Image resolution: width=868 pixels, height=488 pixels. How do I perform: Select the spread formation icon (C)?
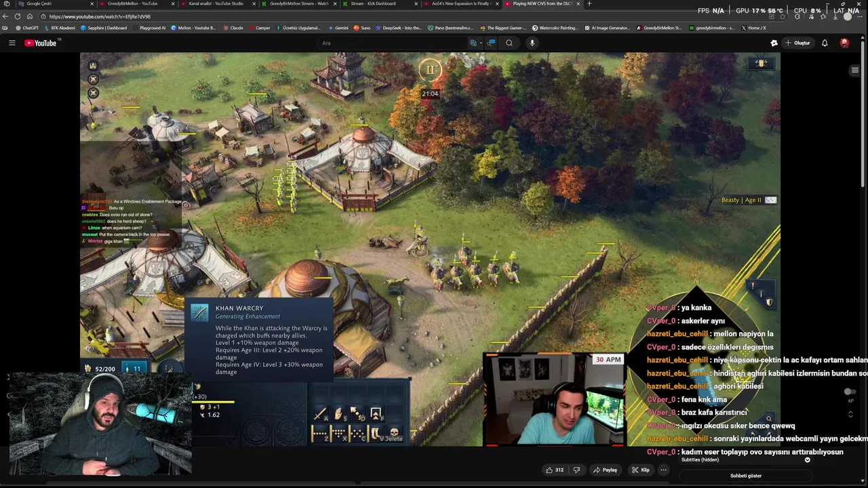point(357,432)
